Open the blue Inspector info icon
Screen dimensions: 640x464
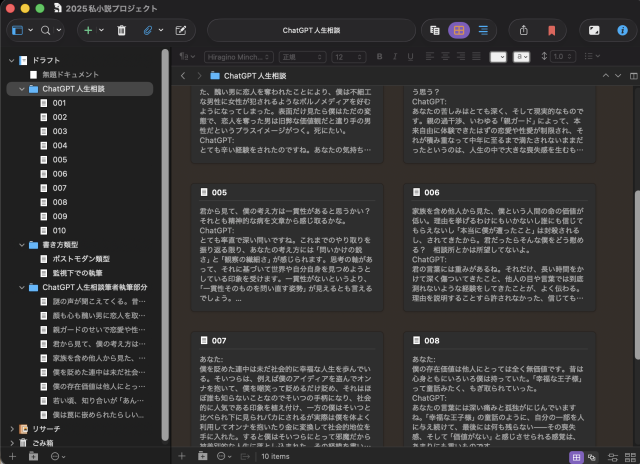pyautogui.click(x=621, y=31)
